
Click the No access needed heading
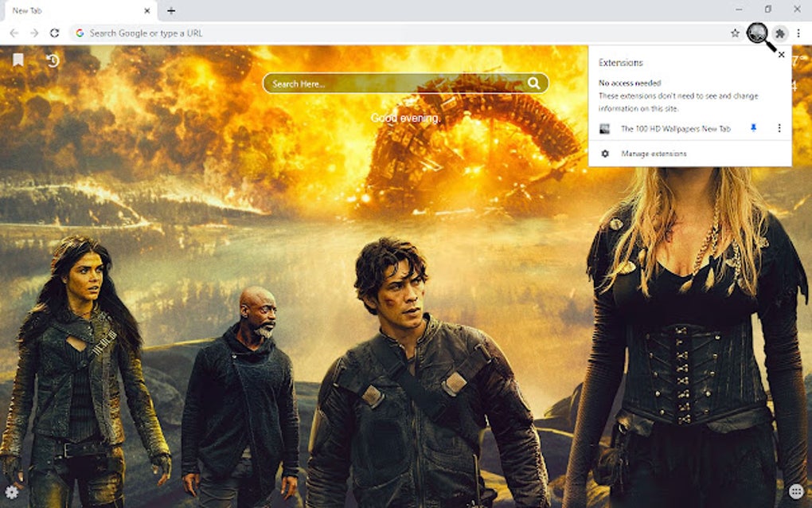630,83
